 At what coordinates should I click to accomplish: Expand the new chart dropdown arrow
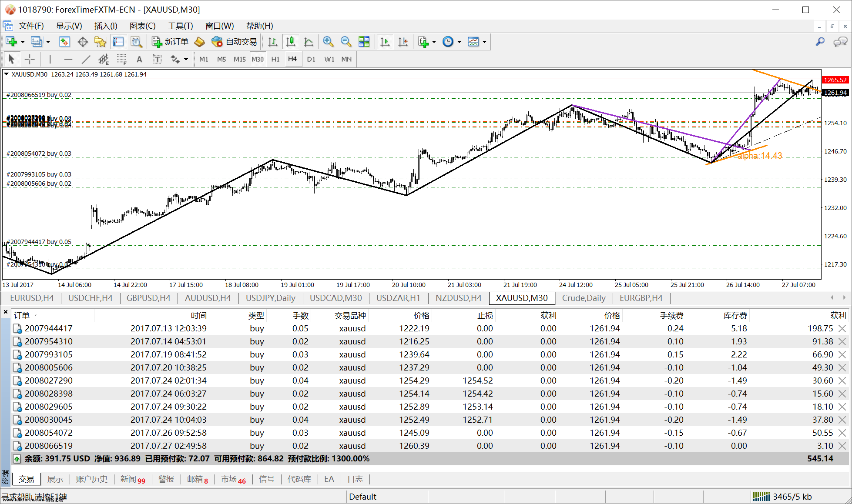coord(23,42)
